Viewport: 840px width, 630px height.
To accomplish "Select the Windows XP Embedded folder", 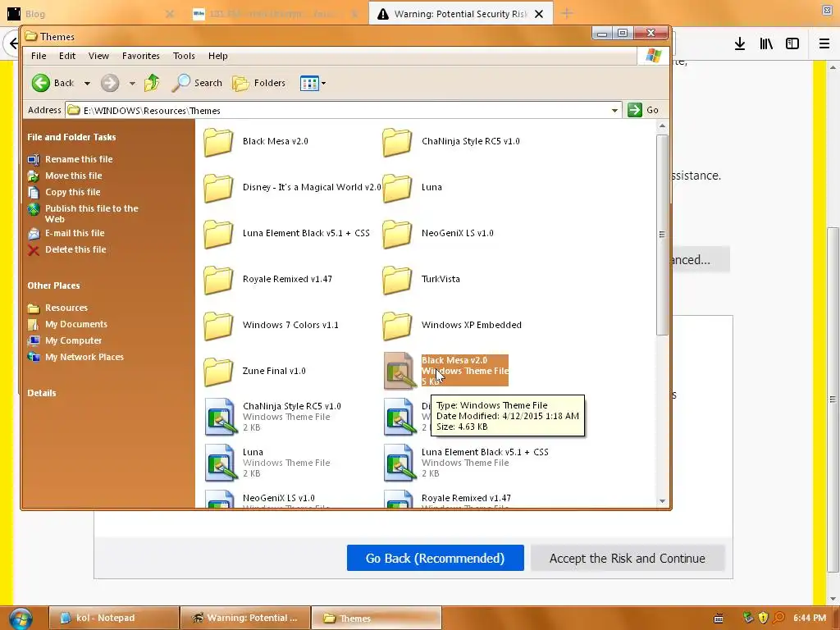I will (x=452, y=326).
